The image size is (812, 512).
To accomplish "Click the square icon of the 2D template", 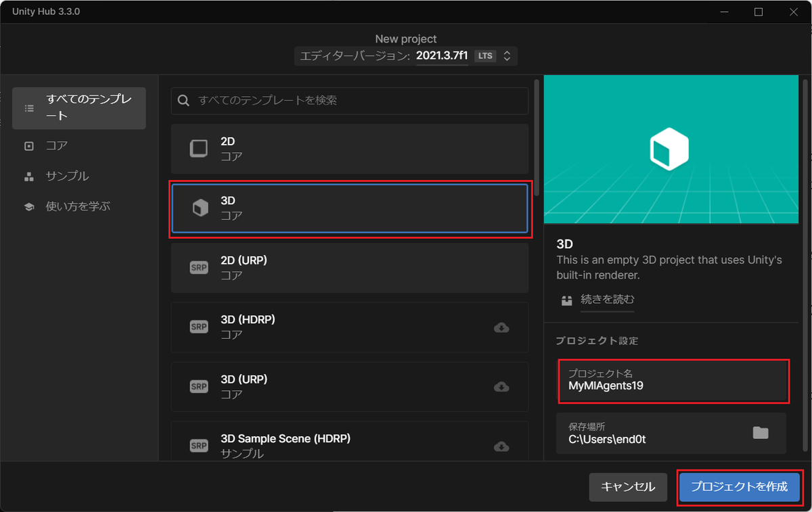I will point(198,149).
